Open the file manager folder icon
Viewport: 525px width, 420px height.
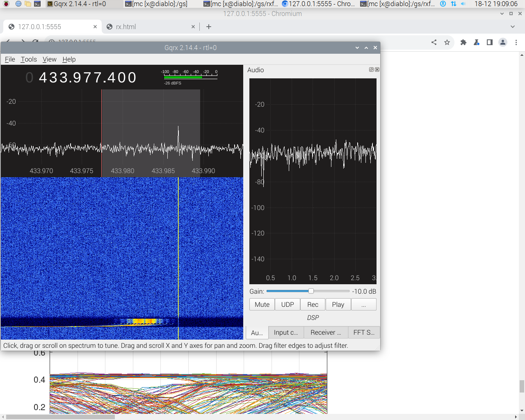tap(28, 4)
